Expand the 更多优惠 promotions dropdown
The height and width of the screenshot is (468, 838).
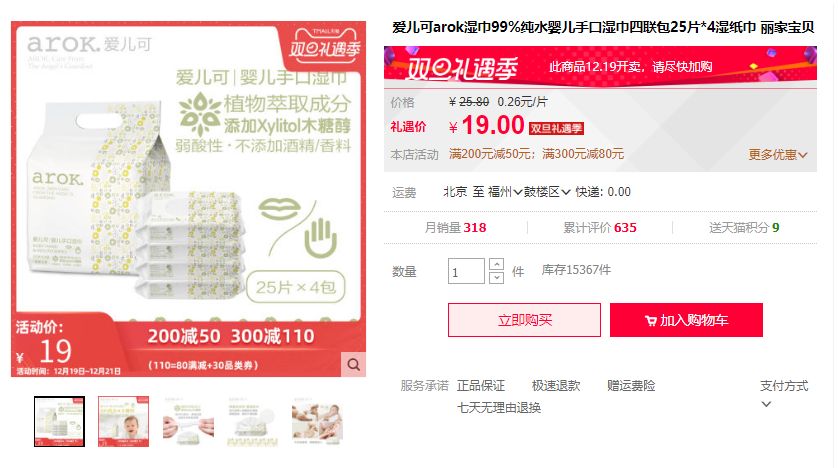pyautogui.click(x=778, y=155)
